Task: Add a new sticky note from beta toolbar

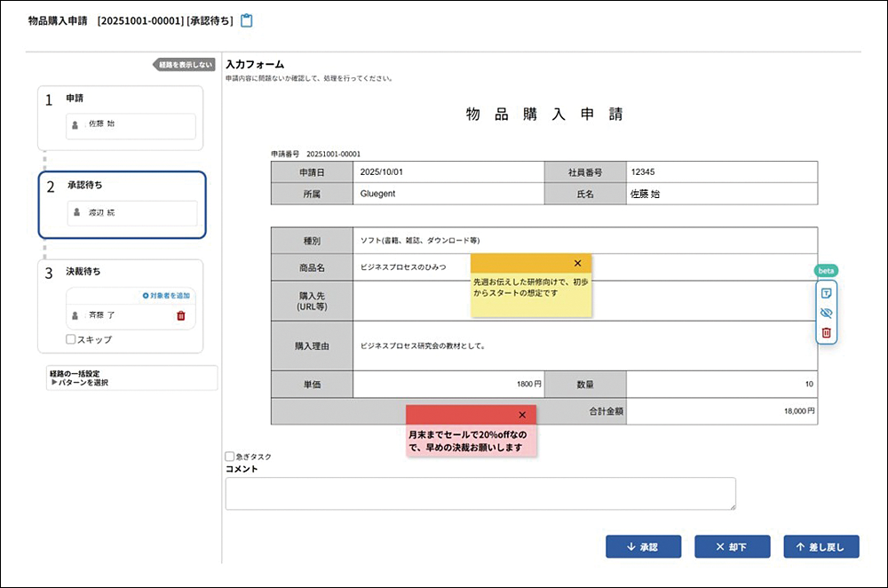Action: [x=826, y=292]
